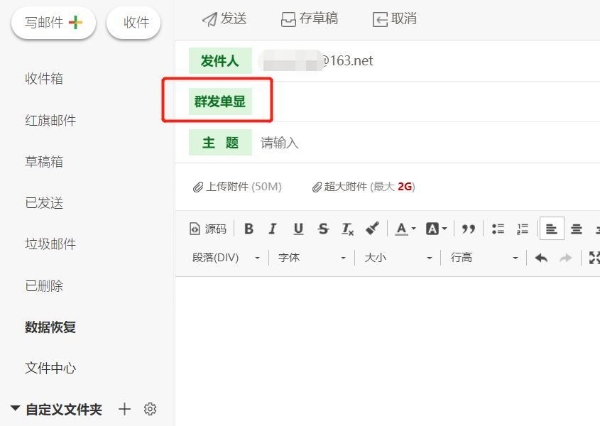
Task: Open the 已发送 sent folder
Action: coord(44,203)
